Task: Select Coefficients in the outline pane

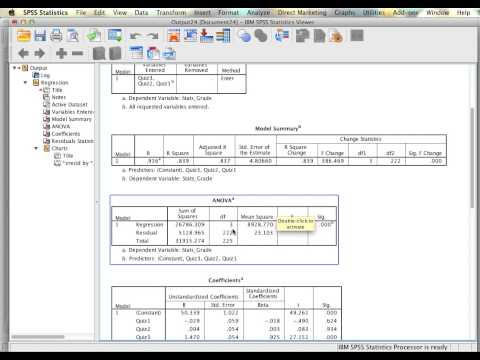Action: pos(66,134)
